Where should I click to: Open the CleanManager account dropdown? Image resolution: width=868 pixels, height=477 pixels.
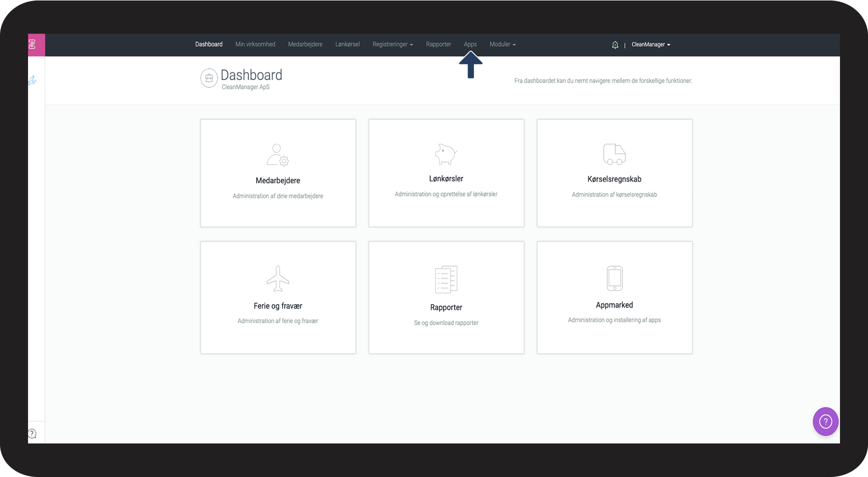(x=651, y=44)
